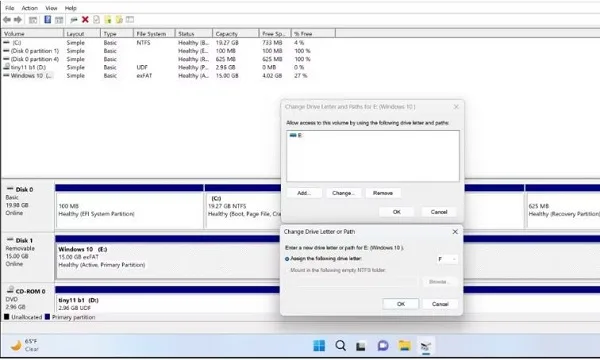Click the second yellow folder toolbar icon
The image size is (600, 360).
point(119,20)
